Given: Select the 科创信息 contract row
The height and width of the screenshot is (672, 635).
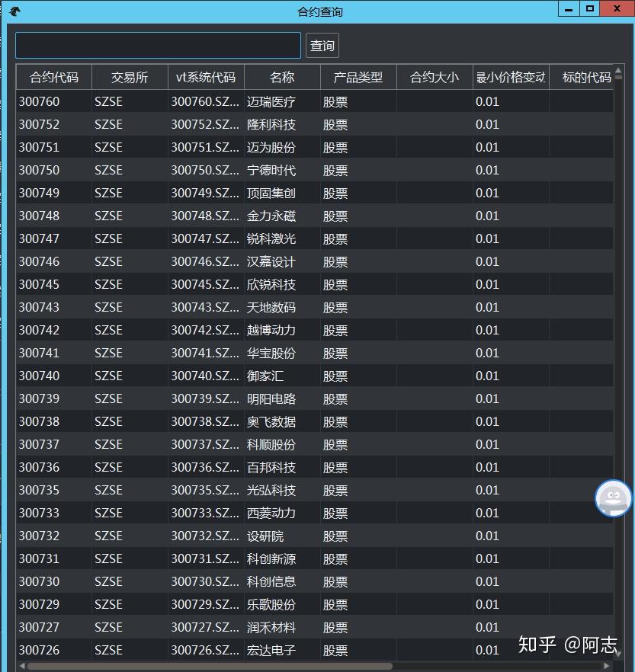Looking at the screenshot, I should click(x=229, y=581).
